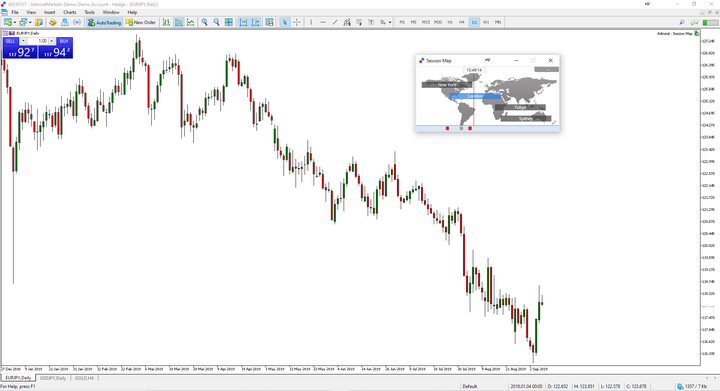
Task: Toggle the Data Window icon
Action: (52, 22)
